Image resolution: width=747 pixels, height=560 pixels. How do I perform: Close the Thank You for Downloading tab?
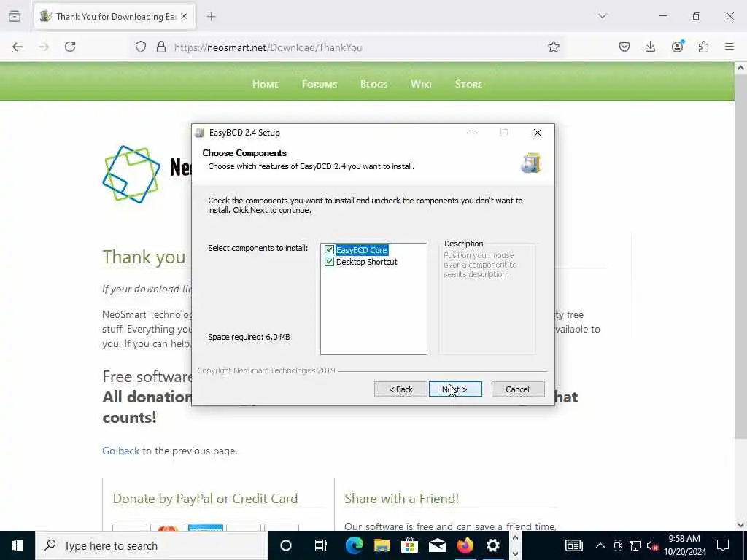tap(184, 16)
